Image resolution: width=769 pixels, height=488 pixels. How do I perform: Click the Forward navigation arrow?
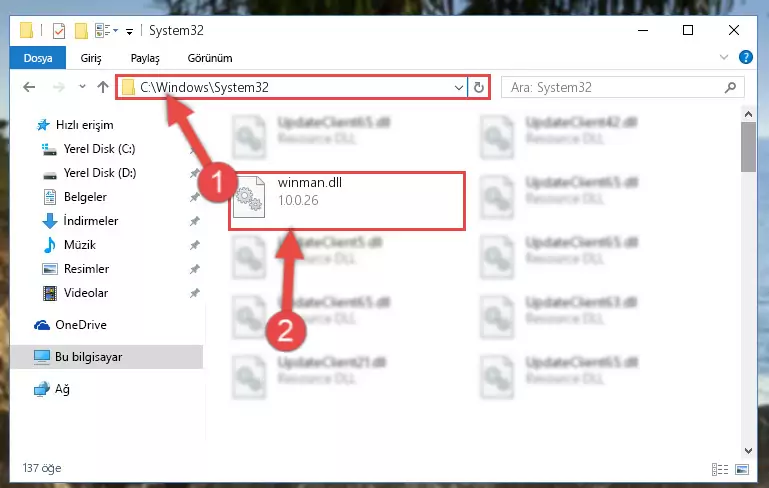58,87
